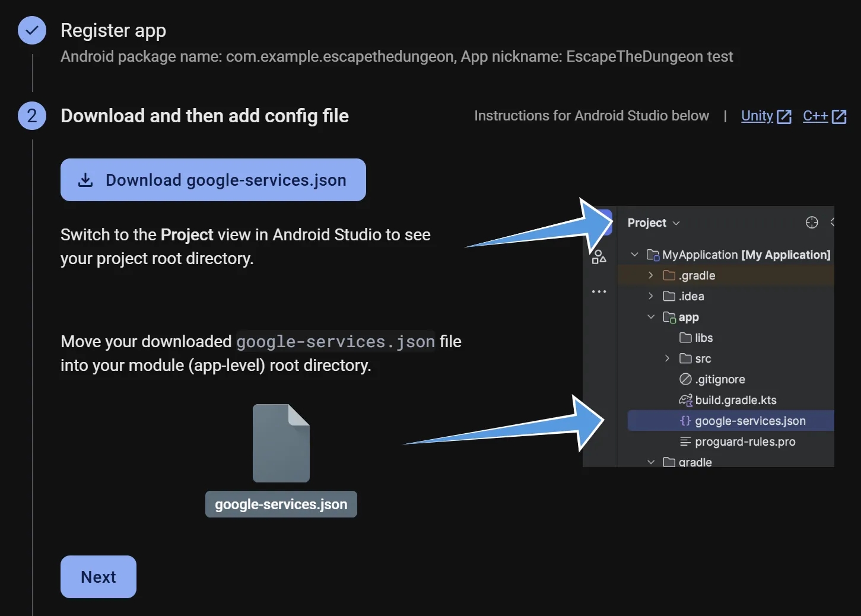The image size is (861, 616).
Task: Click the Download google-services.json button
Action: click(213, 180)
